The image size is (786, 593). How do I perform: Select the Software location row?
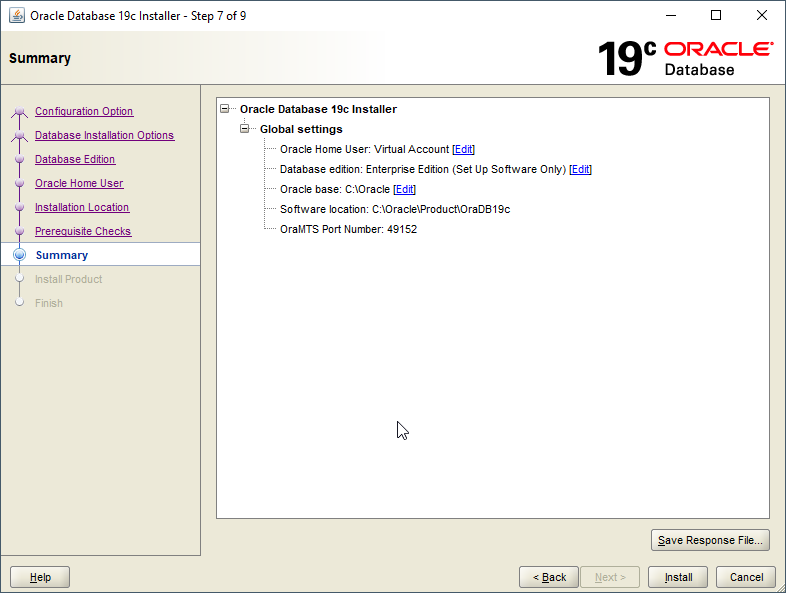tap(395, 210)
